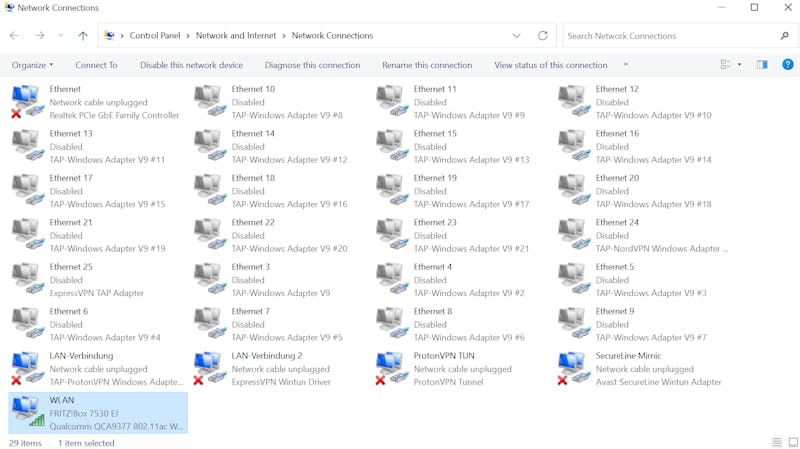The image size is (800, 449).
Task: Toggle the preview pane icon
Action: coord(762,65)
